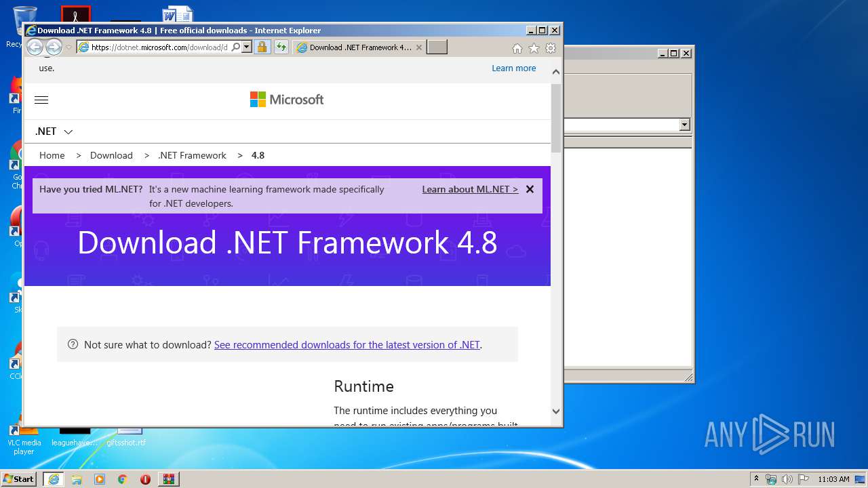Open Word document icon on desktop
The width and height of the screenshot is (868, 488).
point(178,15)
